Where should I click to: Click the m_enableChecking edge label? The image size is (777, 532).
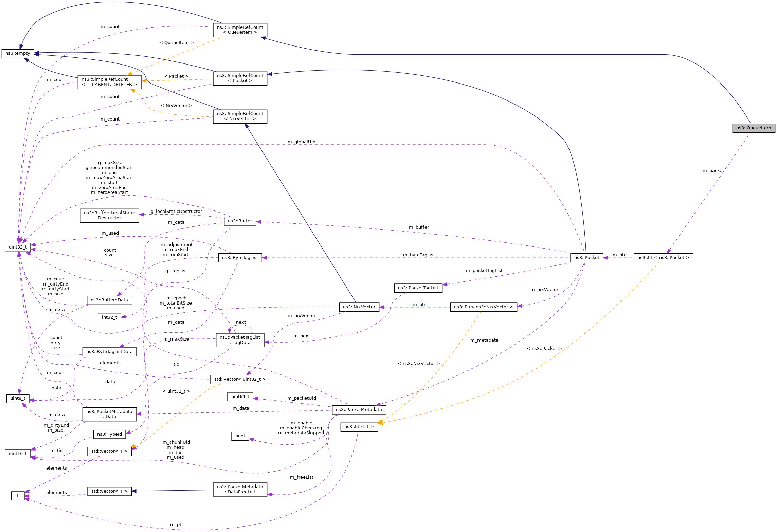point(301,428)
